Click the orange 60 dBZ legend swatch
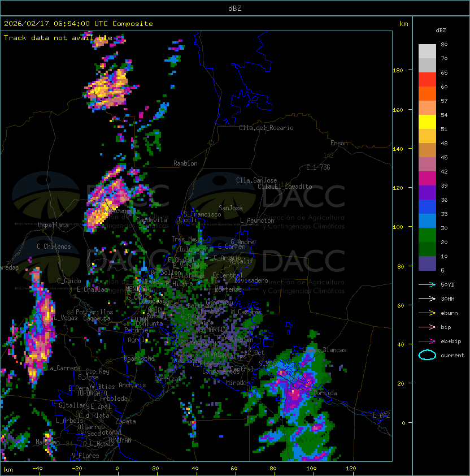Image resolution: width=470 pixels, height=476 pixels. tap(427, 93)
